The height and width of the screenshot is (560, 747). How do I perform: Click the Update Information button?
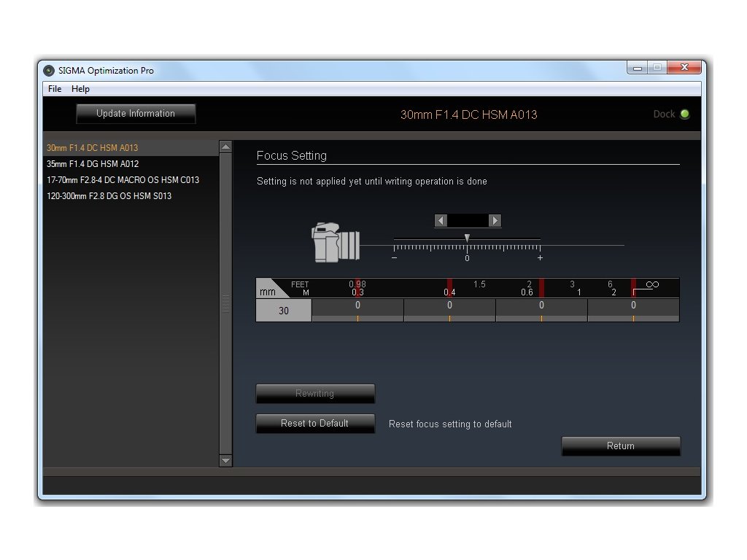[136, 114]
